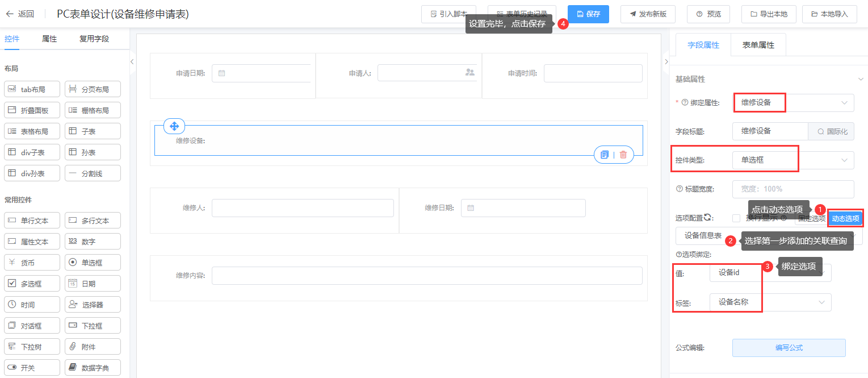Click the 导出本地 button

[x=769, y=14]
